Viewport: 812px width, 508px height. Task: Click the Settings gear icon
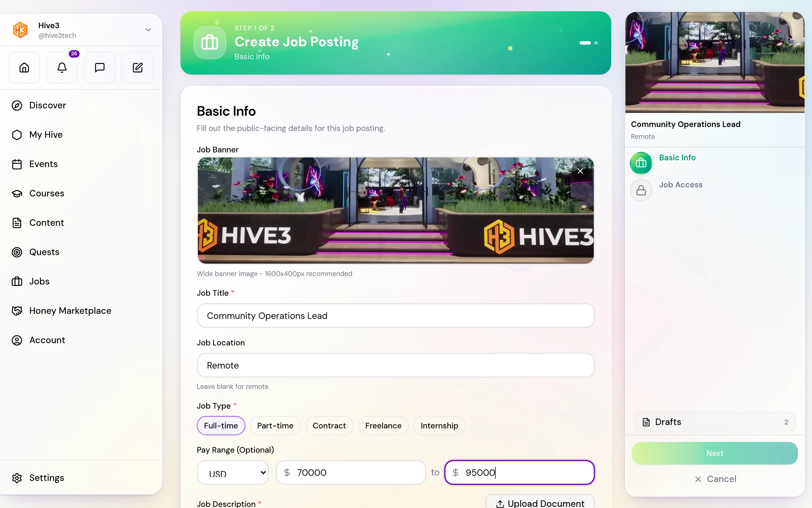17,478
